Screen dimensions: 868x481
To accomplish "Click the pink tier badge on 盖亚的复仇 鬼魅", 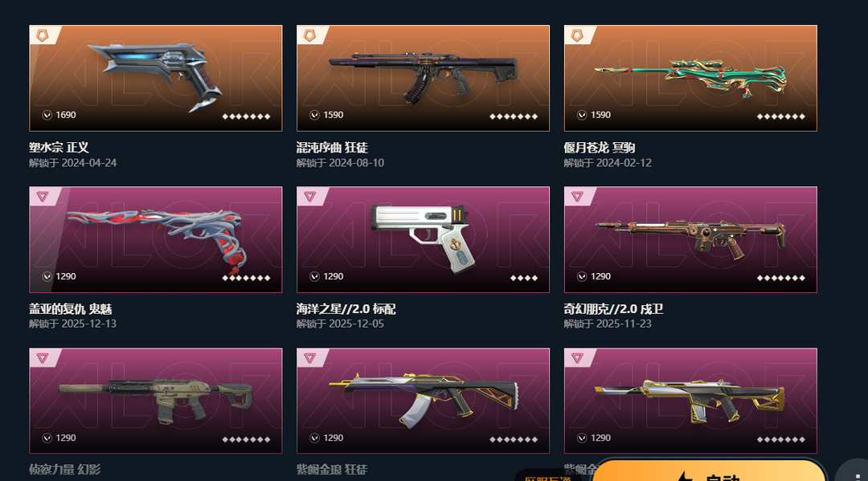I will (43, 196).
